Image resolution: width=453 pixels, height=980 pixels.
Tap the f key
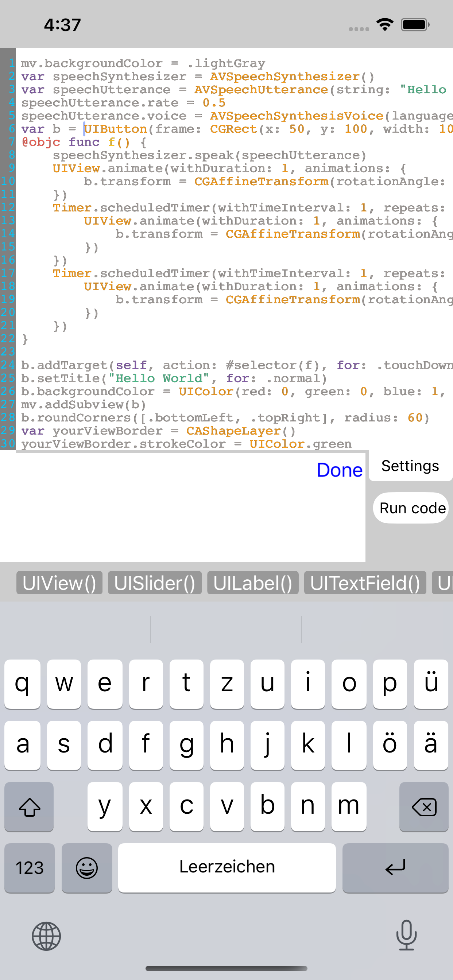(x=146, y=745)
